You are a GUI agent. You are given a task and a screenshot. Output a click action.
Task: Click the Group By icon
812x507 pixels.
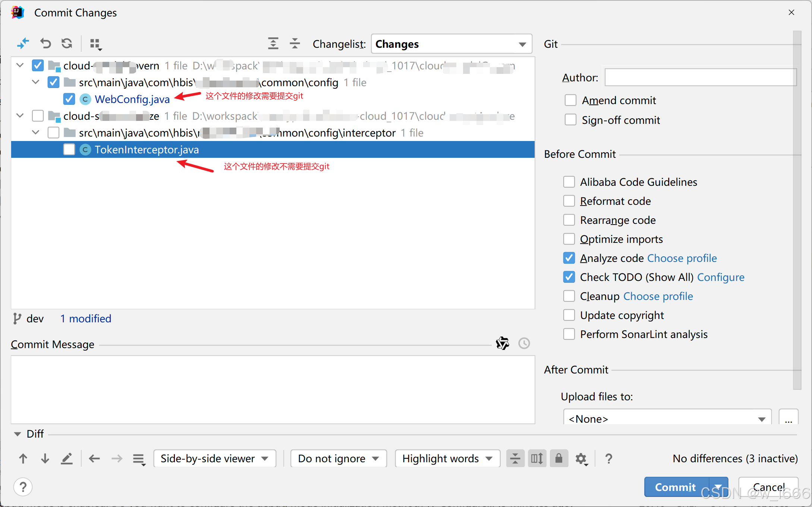coord(95,44)
